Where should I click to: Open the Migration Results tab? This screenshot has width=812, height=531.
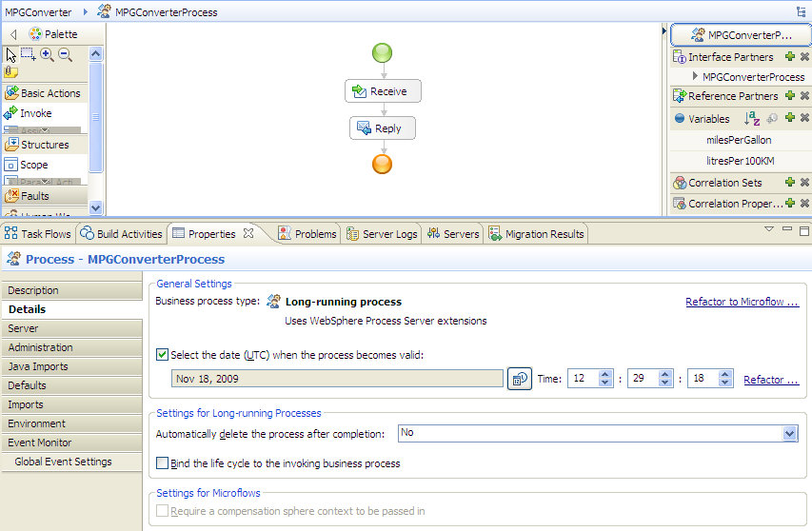click(x=537, y=234)
